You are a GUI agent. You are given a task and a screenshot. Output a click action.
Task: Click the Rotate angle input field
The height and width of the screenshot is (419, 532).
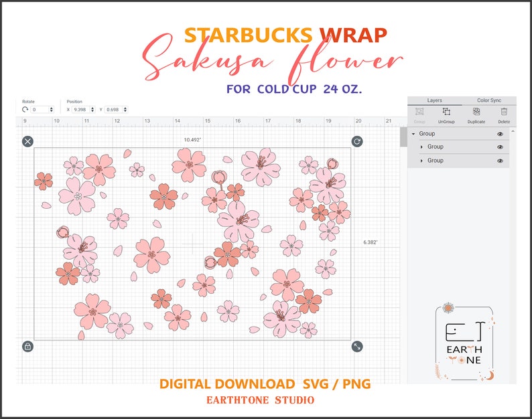pyautogui.click(x=40, y=110)
